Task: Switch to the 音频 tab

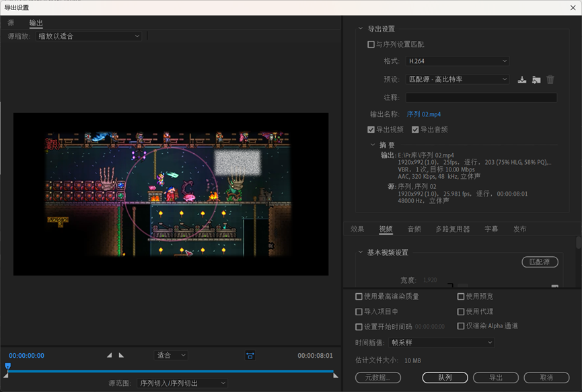Action: click(414, 229)
